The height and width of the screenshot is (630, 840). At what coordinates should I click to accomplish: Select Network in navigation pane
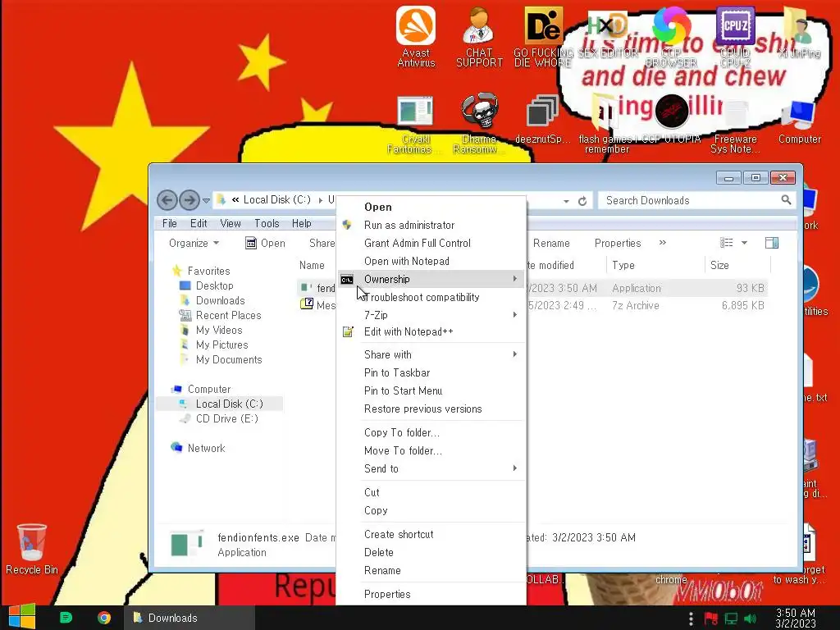tap(206, 449)
